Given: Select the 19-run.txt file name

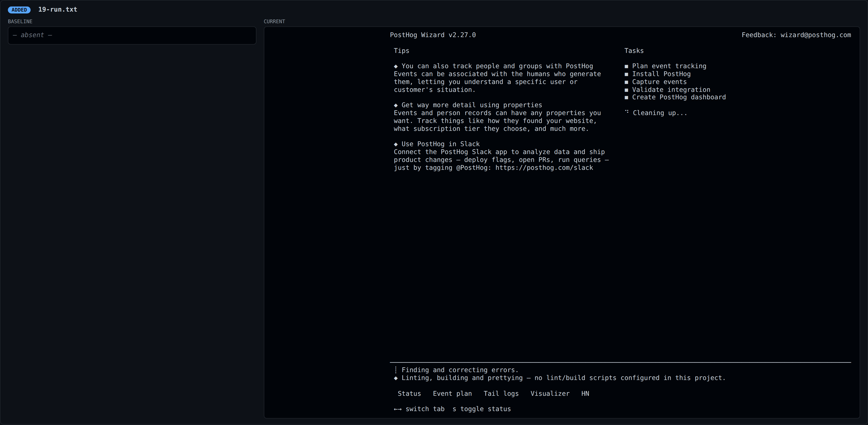Looking at the screenshot, I should 58,10.
